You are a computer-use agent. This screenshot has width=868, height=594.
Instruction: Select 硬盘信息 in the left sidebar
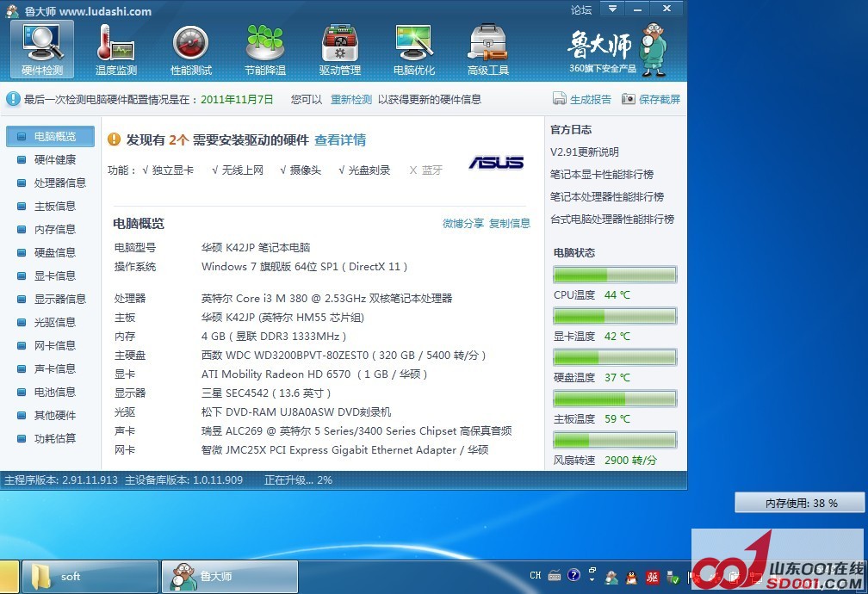54,252
